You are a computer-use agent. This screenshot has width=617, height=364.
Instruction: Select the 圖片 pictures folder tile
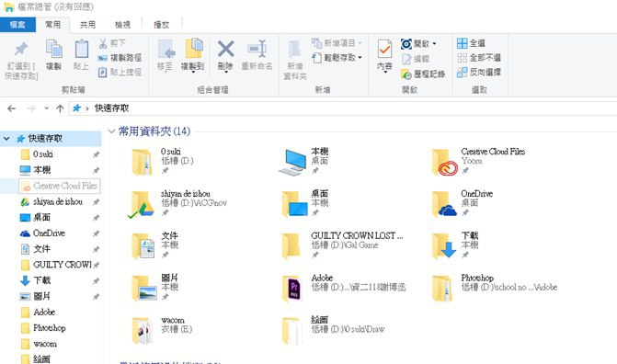click(155, 288)
